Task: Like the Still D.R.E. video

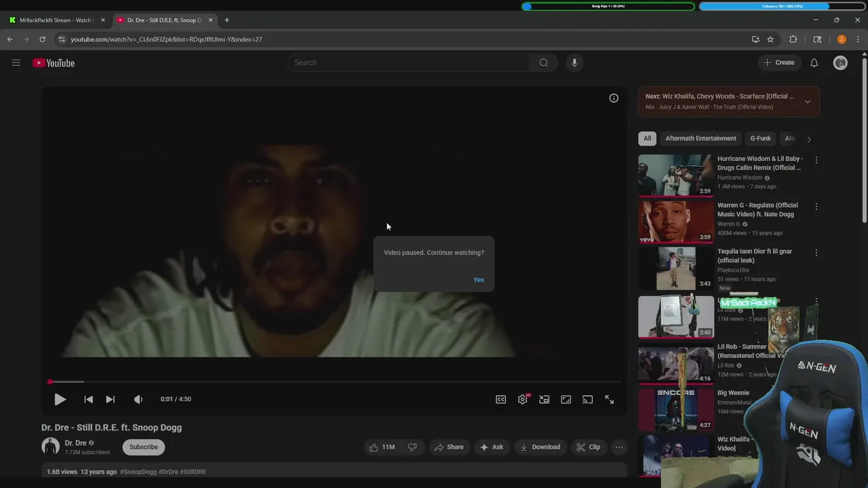Action: (x=381, y=447)
